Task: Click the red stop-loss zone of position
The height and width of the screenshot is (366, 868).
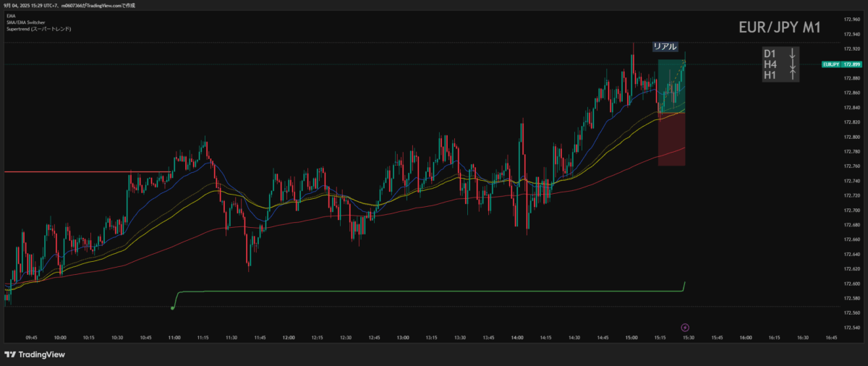Action: pos(671,141)
